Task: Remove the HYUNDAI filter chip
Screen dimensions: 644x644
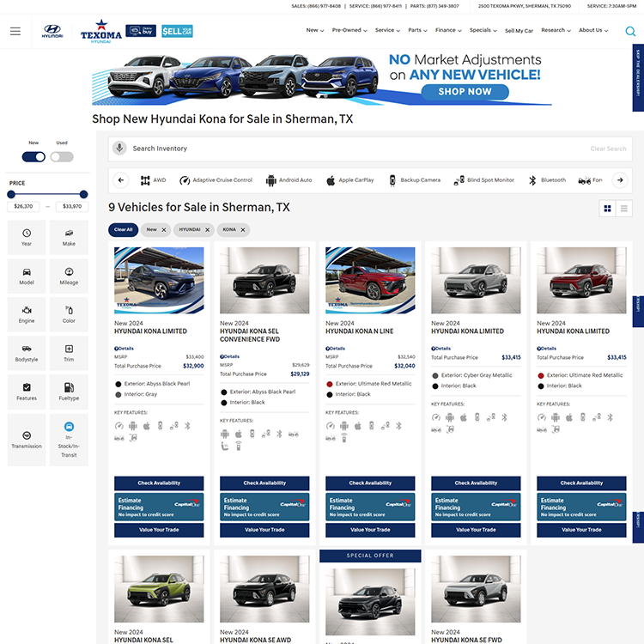Action: tap(208, 230)
